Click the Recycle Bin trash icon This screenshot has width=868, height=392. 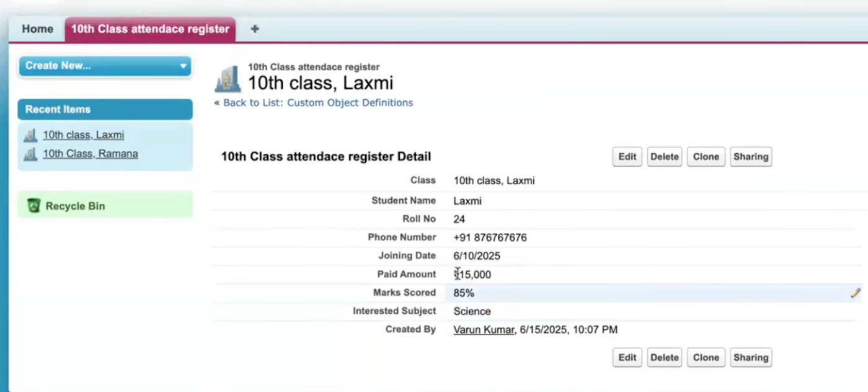34,206
